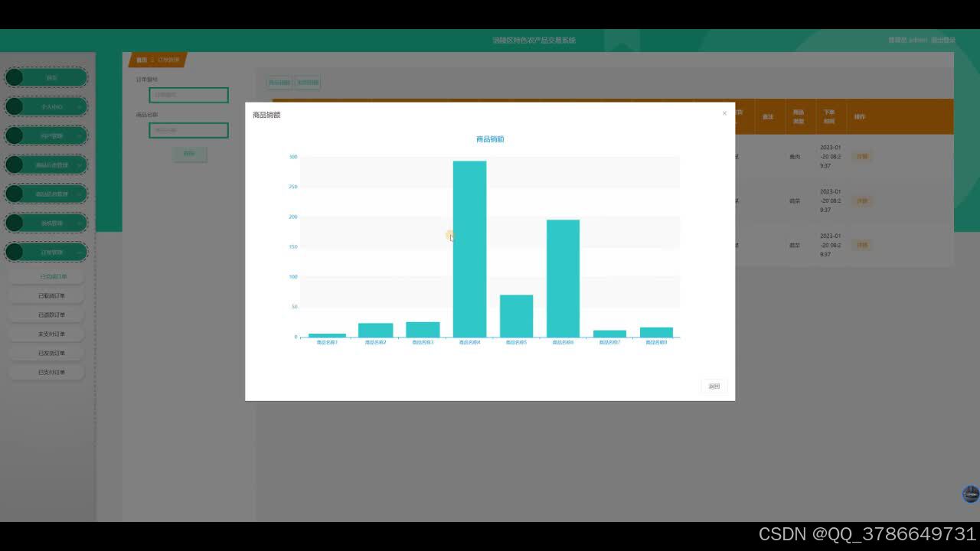
Task: Click the 首页 breadcrumb link
Action: [x=142, y=60]
